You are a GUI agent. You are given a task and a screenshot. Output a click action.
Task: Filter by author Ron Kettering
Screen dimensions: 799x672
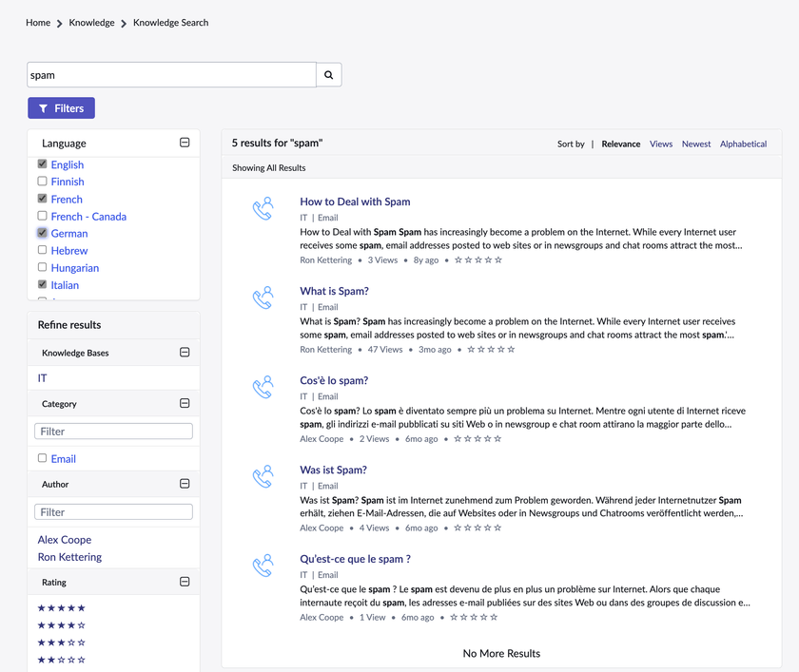pos(69,557)
